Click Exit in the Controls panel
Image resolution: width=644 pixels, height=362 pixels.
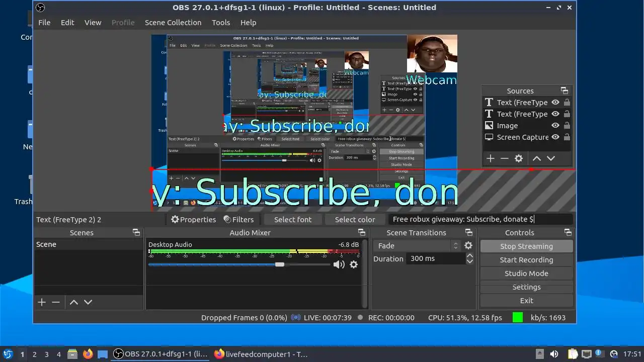(526, 301)
